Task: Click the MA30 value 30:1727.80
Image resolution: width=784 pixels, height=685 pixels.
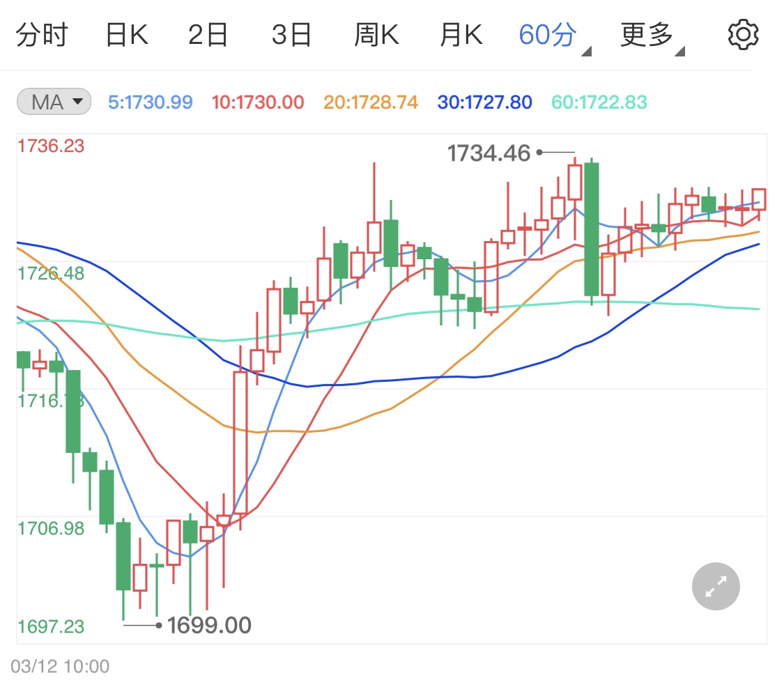Action: point(484,102)
